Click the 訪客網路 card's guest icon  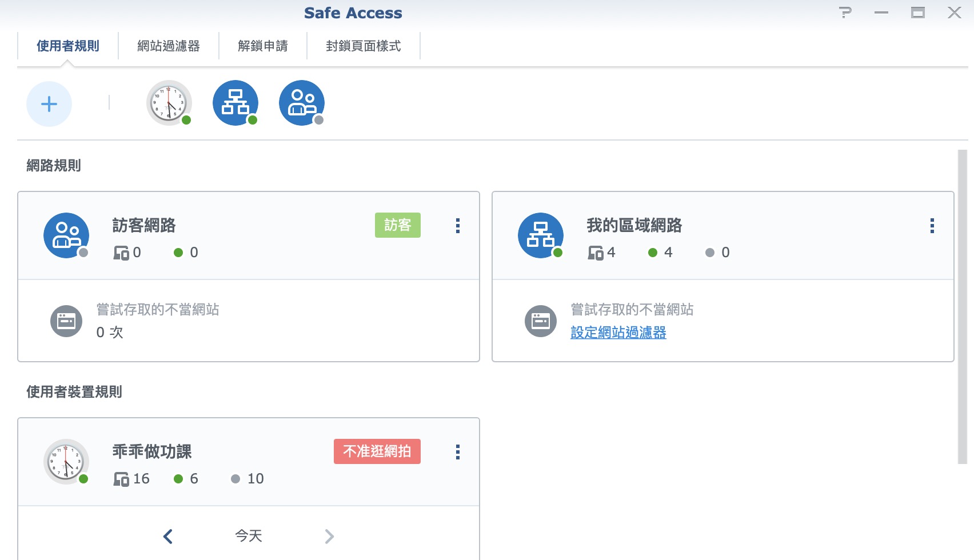(66, 235)
